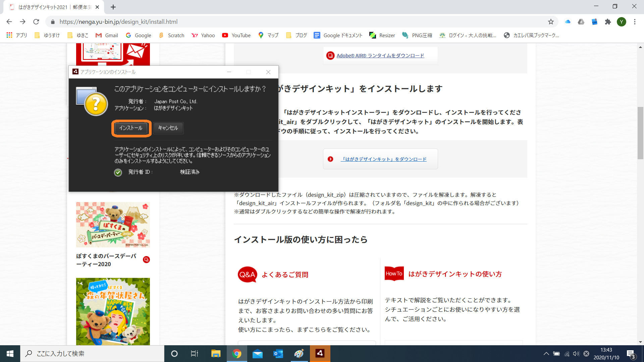Open the Resizer bookmark
The height and width of the screenshot is (362, 644).
point(382,35)
